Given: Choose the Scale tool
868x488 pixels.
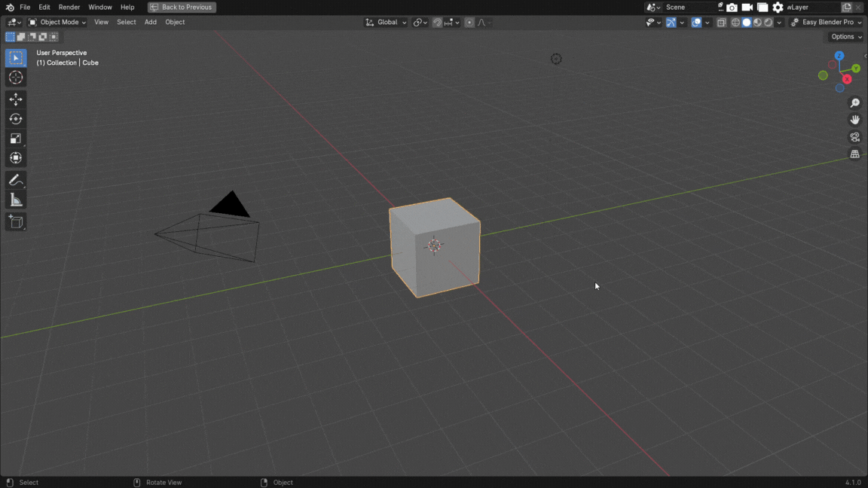Looking at the screenshot, I should coord(16,139).
